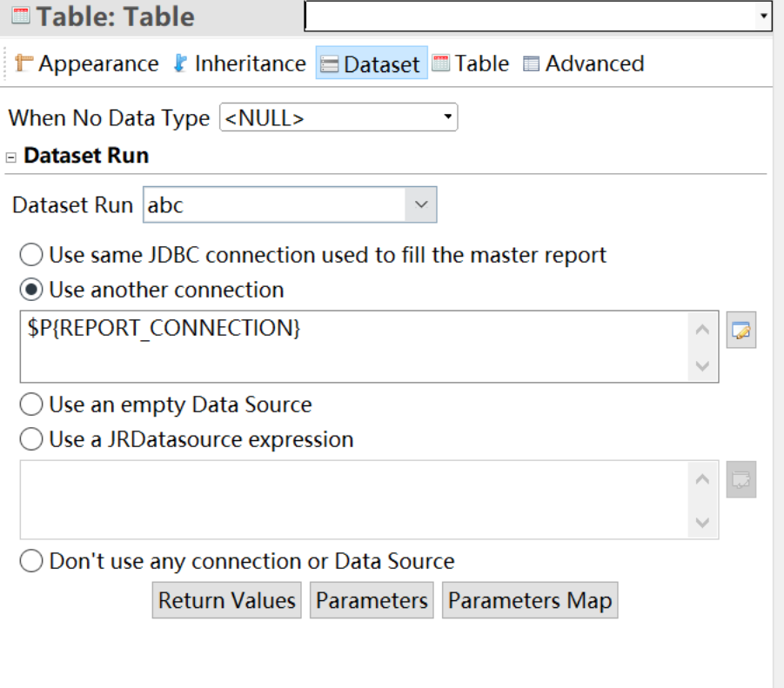
Task: Open the top element selector dropdown
Action: coord(538,16)
